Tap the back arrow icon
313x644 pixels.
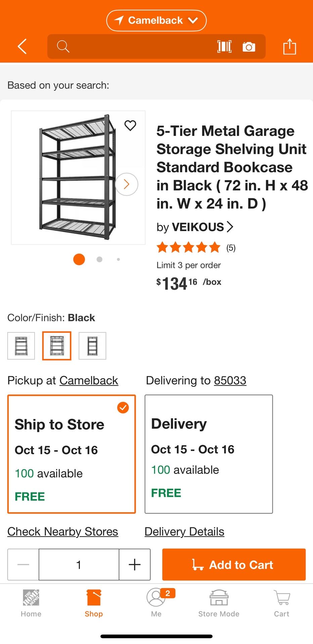point(22,46)
